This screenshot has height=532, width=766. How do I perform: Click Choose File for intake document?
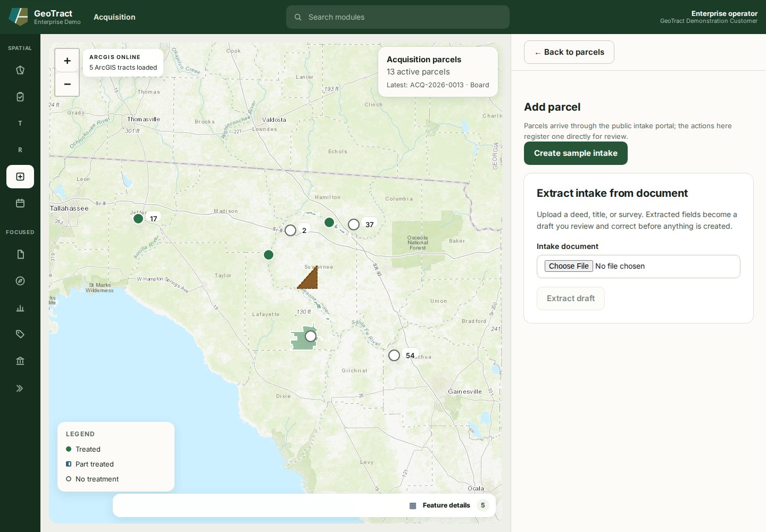coord(569,266)
